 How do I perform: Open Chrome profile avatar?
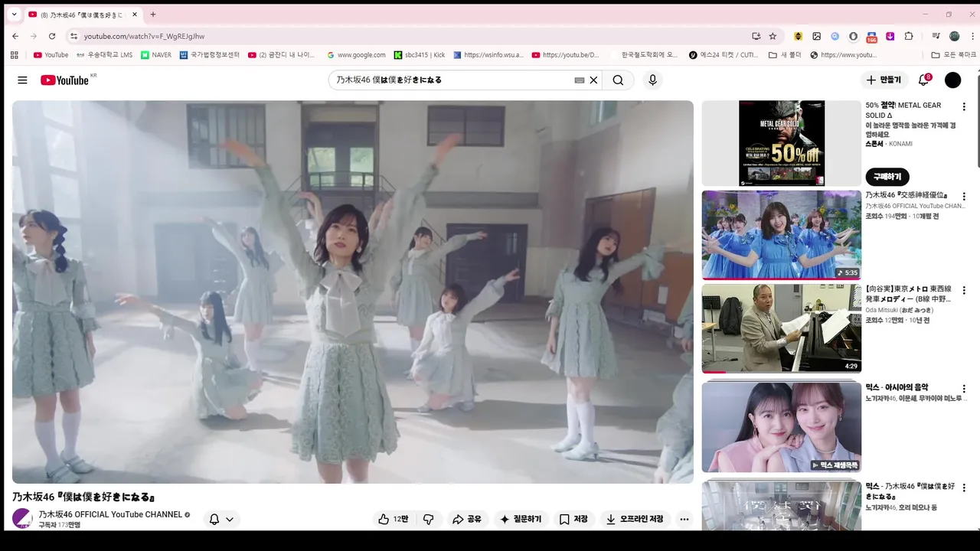tap(954, 36)
